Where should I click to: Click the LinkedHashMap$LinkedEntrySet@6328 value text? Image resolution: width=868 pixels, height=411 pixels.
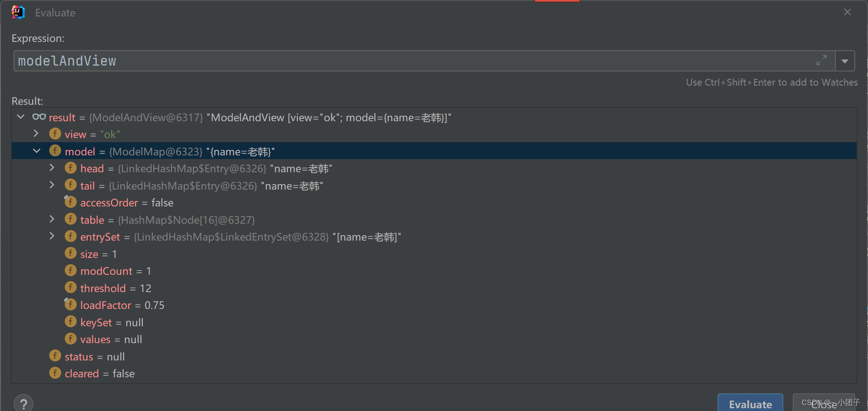(x=231, y=237)
